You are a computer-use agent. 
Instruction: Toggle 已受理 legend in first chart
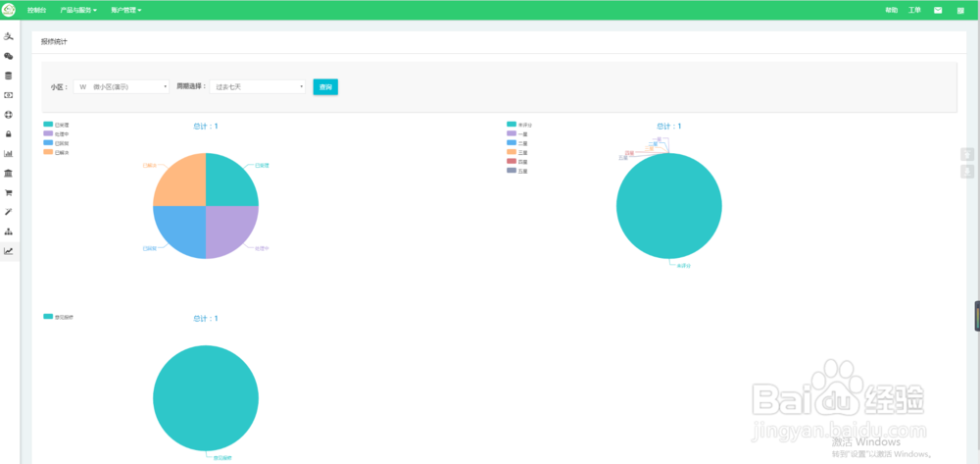click(x=56, y=125)
